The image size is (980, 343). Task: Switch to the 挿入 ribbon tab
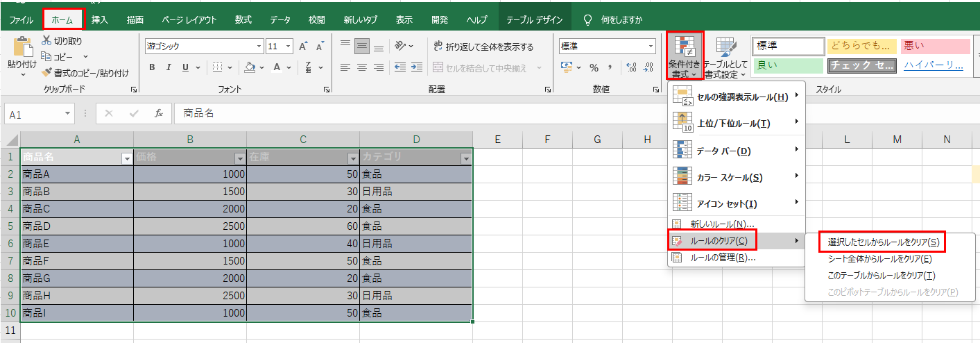[100, 19]
